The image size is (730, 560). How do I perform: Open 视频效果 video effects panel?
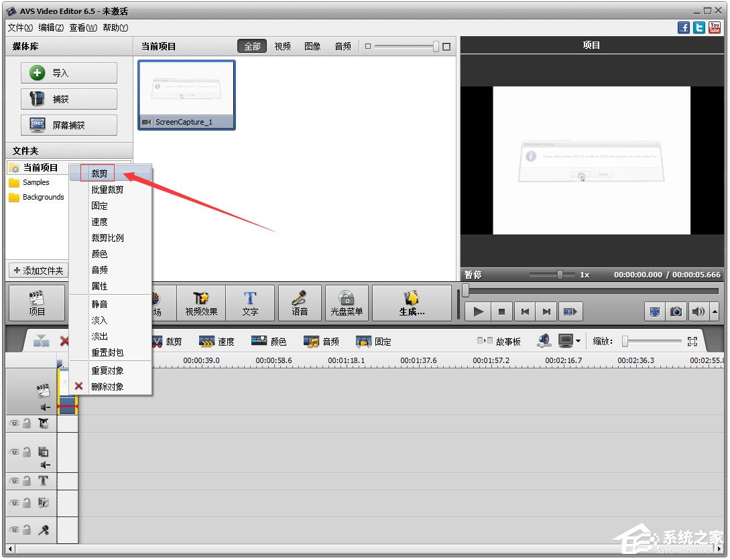201,303
